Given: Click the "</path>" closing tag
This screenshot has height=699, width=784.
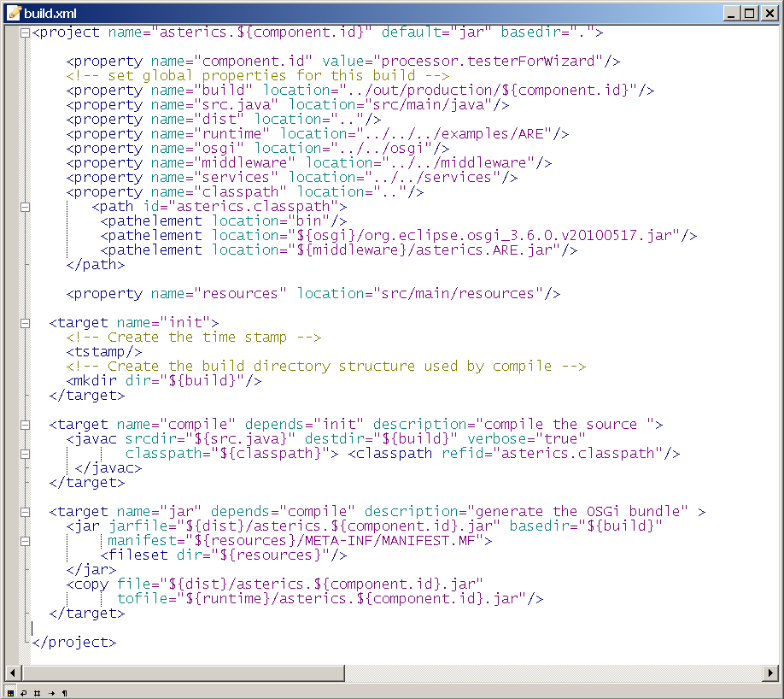Looking at the screenshot, I should pyautogui.click(x=96, y=264).
